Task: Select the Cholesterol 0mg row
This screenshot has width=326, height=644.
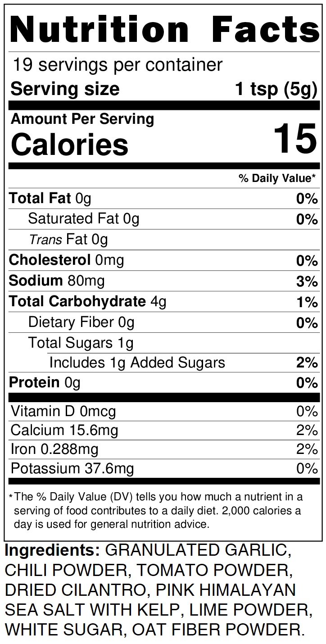Action: (66, 260)
